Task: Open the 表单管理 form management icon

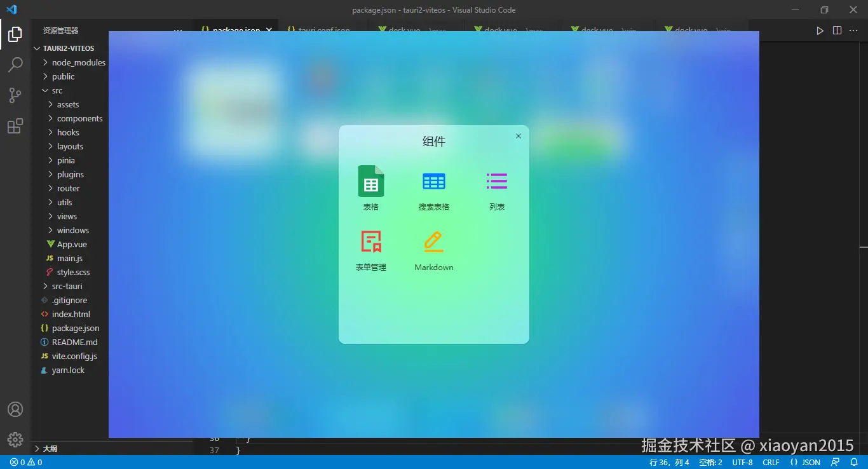Action: pos(371,241)
